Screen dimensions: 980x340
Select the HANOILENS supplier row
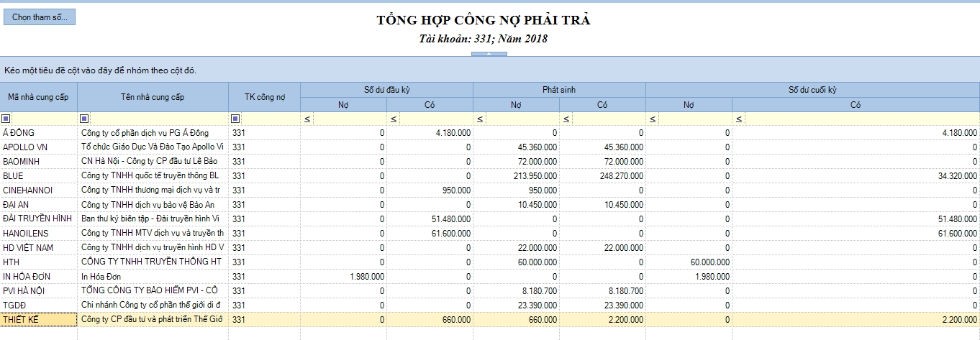click(x=489, y=234)
